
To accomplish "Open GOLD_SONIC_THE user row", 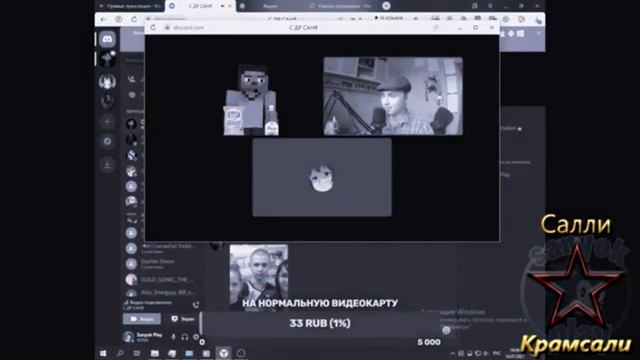I will pos(161,280).
